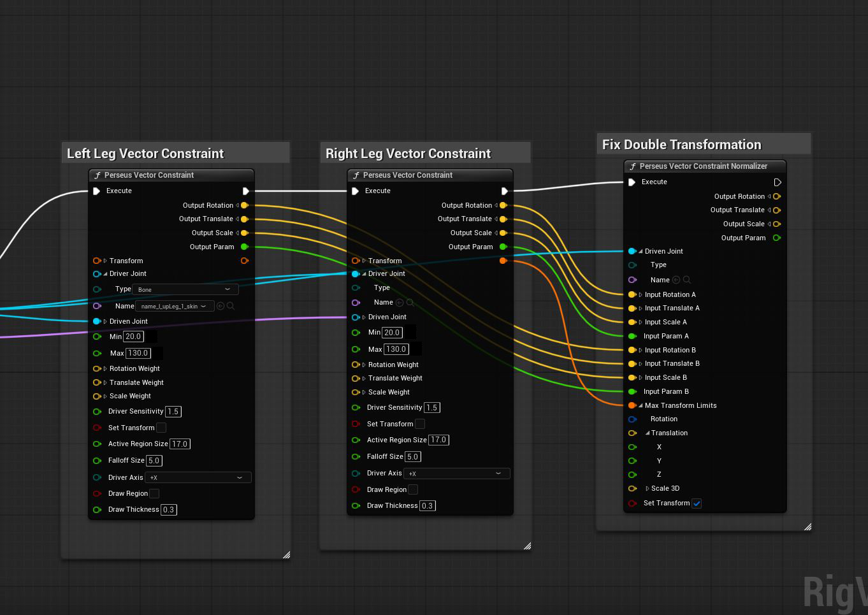Expand Input Rotation A on the Normalizer node
The width and height of the screenshot is (868, 615).
(640, 295)
